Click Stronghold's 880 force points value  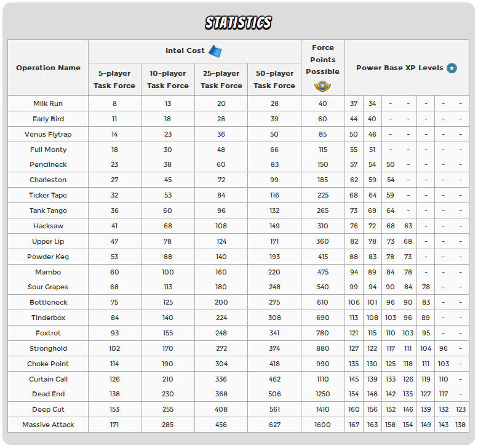tap(322, 348)
